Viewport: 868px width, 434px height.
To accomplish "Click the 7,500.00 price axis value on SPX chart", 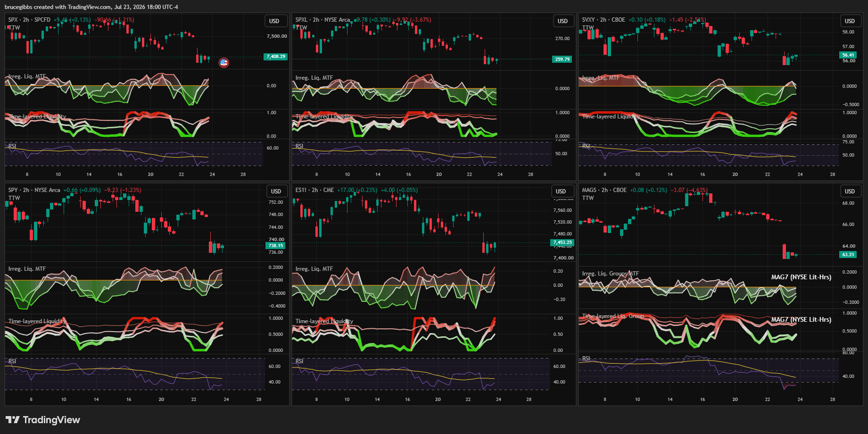I will [x=277, y=36].
